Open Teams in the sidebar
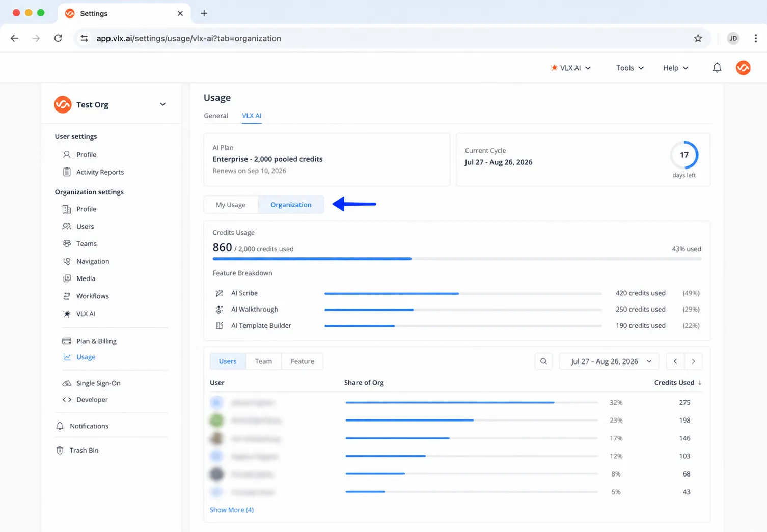 [x=79, y=244]
